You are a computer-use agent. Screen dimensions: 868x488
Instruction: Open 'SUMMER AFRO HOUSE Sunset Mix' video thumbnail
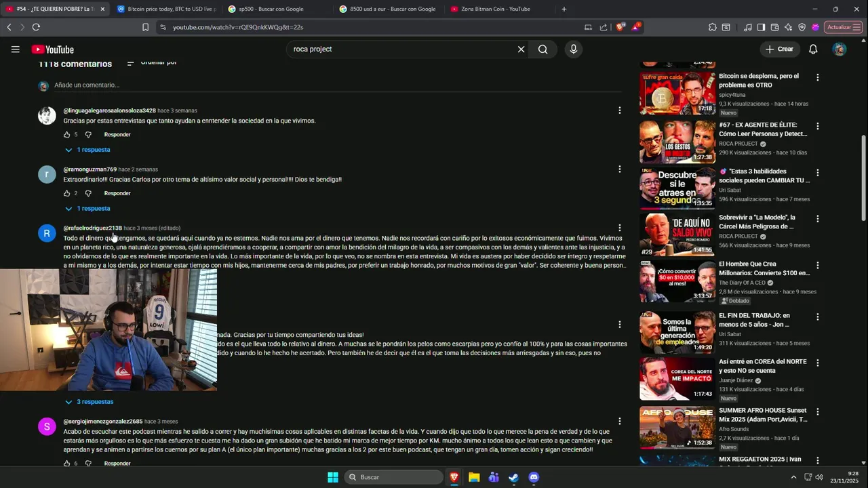click(677, 427)
